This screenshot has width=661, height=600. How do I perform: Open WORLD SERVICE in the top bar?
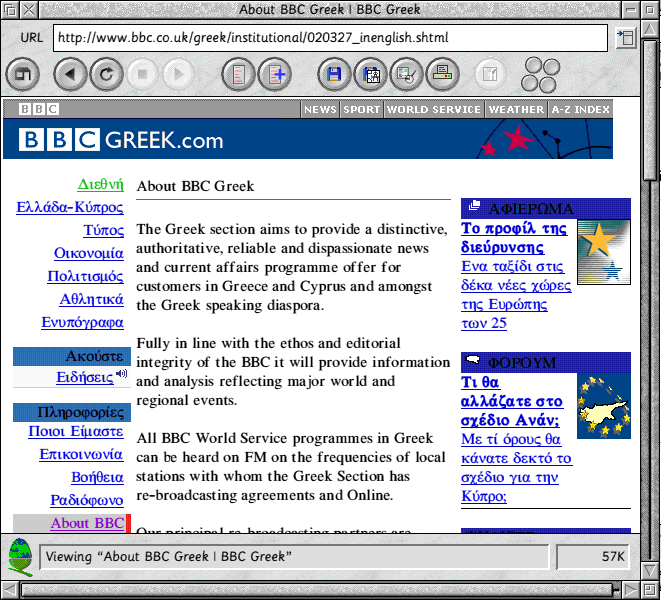coord(434,109)
